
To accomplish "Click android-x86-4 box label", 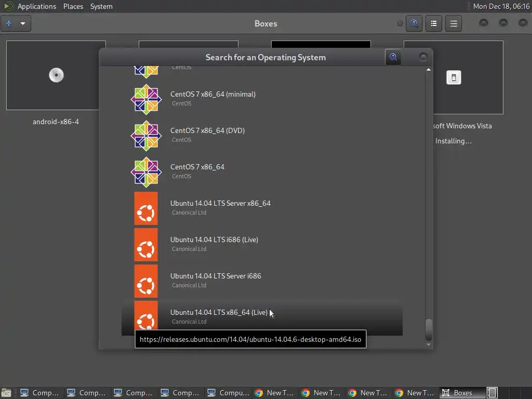I will coord(56,122).
